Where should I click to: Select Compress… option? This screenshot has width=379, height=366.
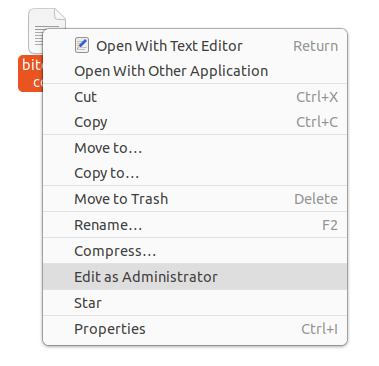tap(195, 251)
